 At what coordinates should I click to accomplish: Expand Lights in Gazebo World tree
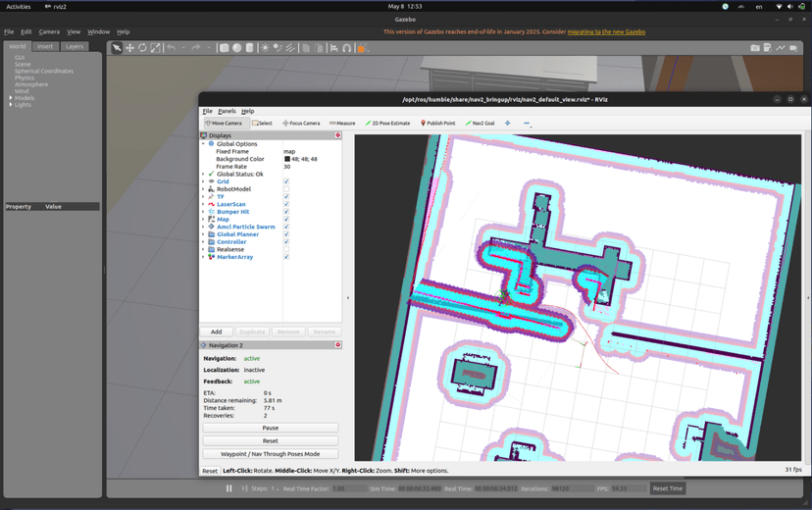point(11,105)
